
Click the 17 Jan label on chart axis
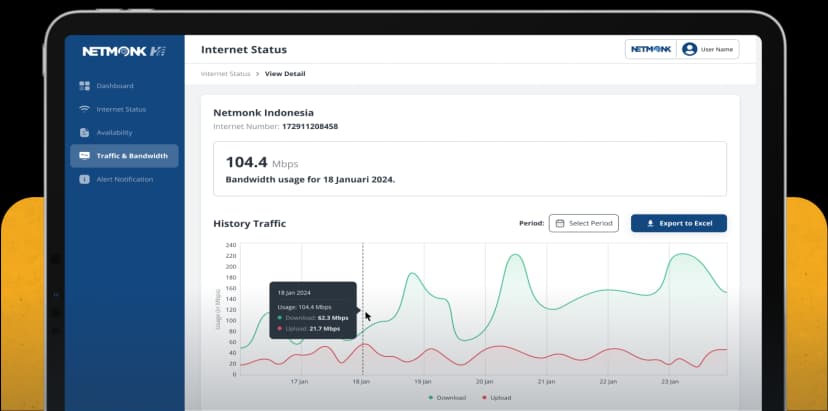tap(299, 381)
